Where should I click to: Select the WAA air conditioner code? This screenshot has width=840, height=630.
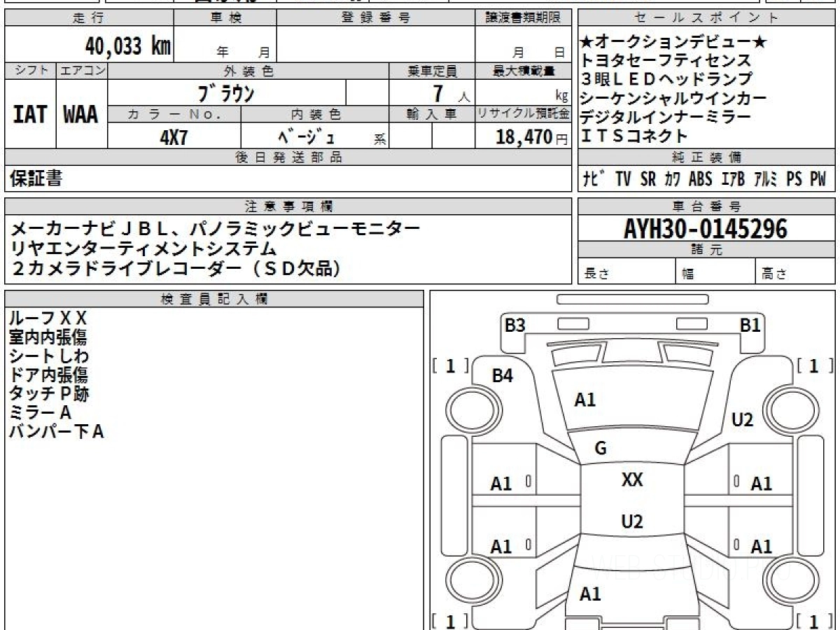81,115
